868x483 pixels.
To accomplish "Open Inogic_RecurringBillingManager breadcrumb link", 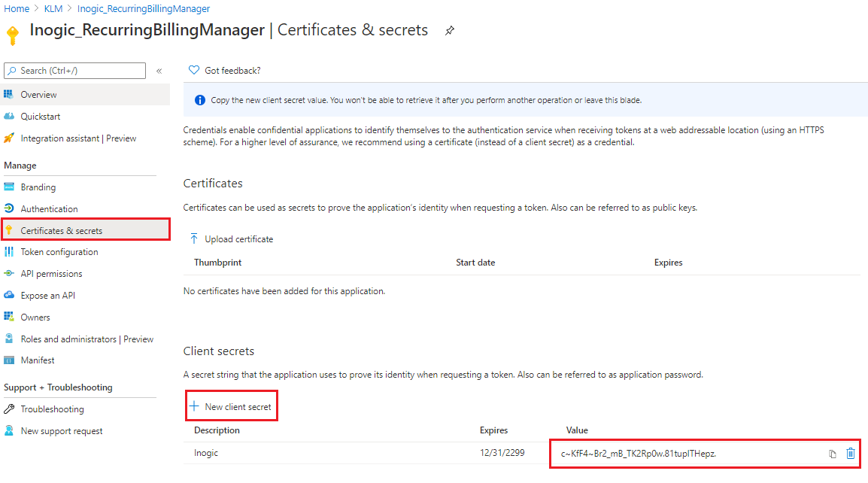I will click(144, 9).
